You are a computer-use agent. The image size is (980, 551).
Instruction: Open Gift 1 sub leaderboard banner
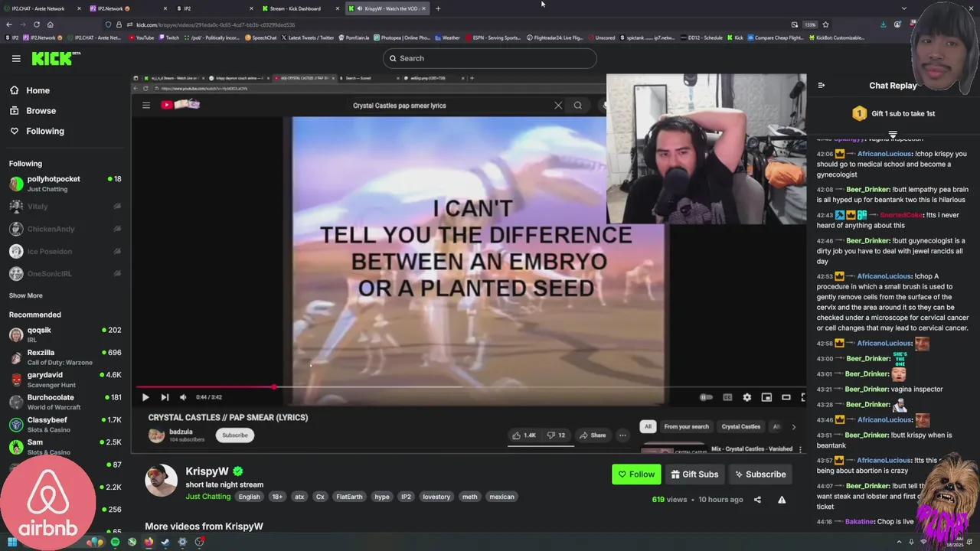[x=893, y=113]
